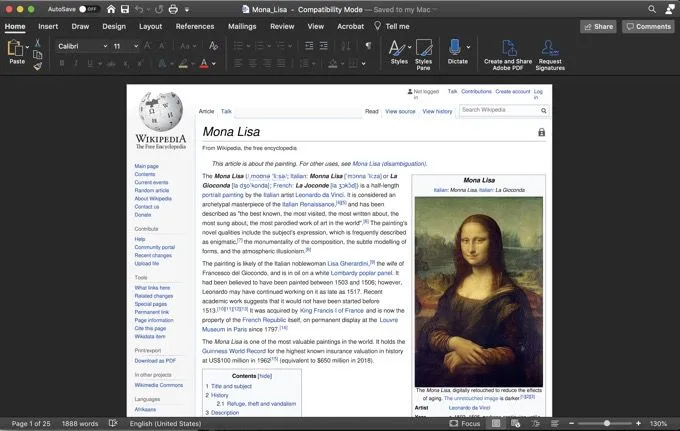Image resolution: width=680 pixels, height=431 pixels.
Task: Toggle subscript formatting
Action: pyautogui.click(x=126, y=64)
